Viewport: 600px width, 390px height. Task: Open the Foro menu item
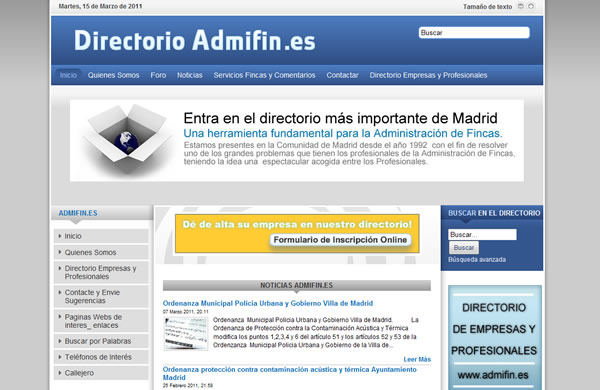coord(158,75)
